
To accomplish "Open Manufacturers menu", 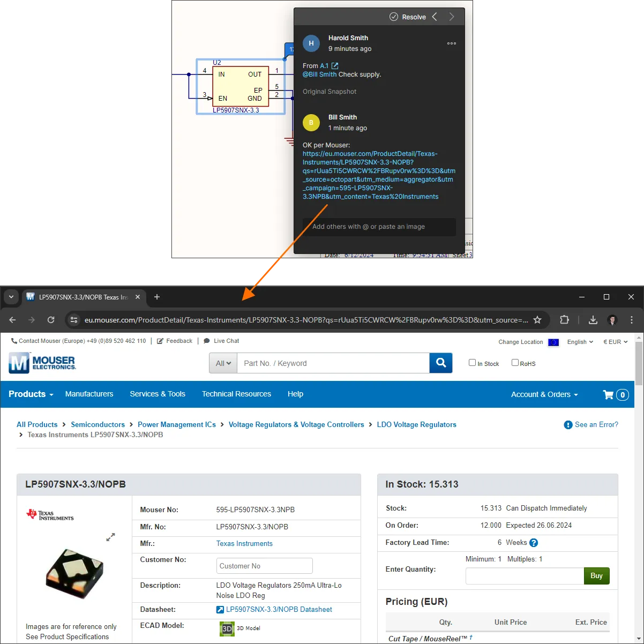I will 89,394.
